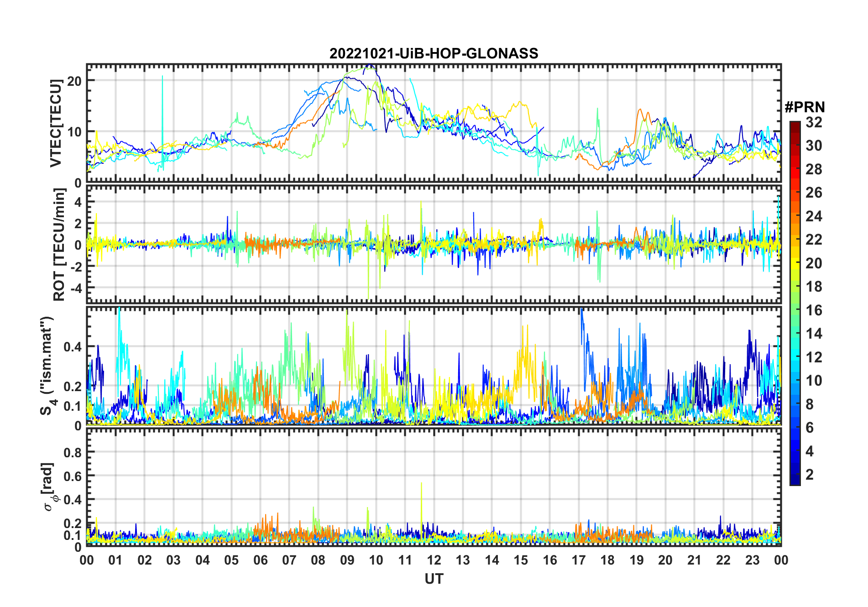Viewport: 868px width, 607px height.
Task: Click the S4 axis tick label "0.2"
Action: click(x=73, y=386)
